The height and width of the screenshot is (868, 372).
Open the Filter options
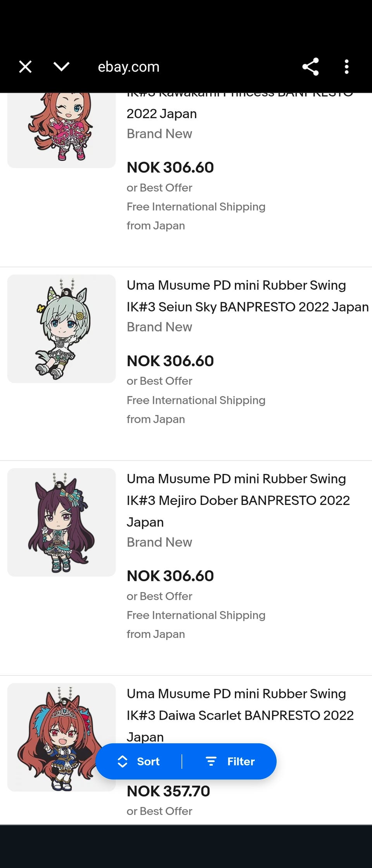point(241,761)
